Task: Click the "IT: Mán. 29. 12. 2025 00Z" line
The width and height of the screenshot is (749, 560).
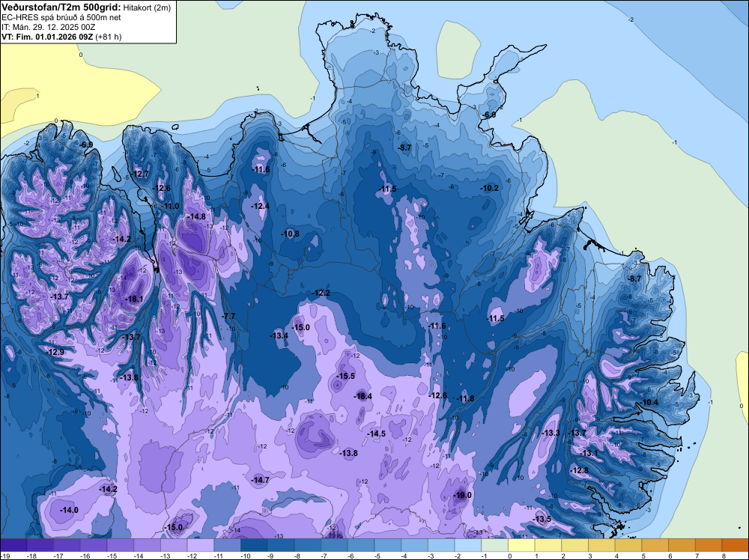Action: [49, 27]
